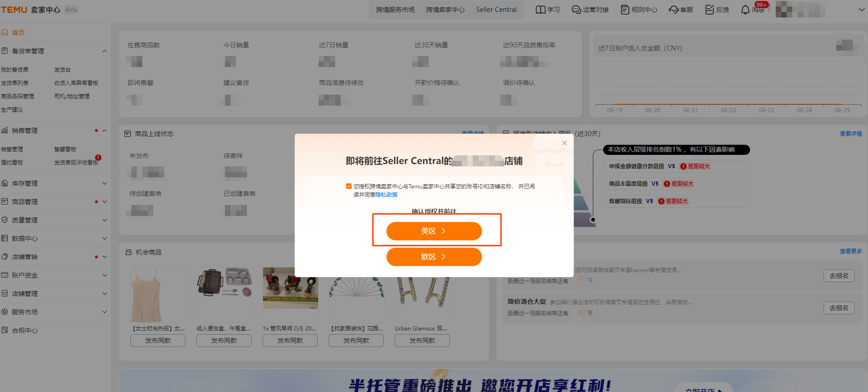Viewport: 868px width, 392px height.
Task: Open the account dropdown arrow at top right
Action: point(862,10)
